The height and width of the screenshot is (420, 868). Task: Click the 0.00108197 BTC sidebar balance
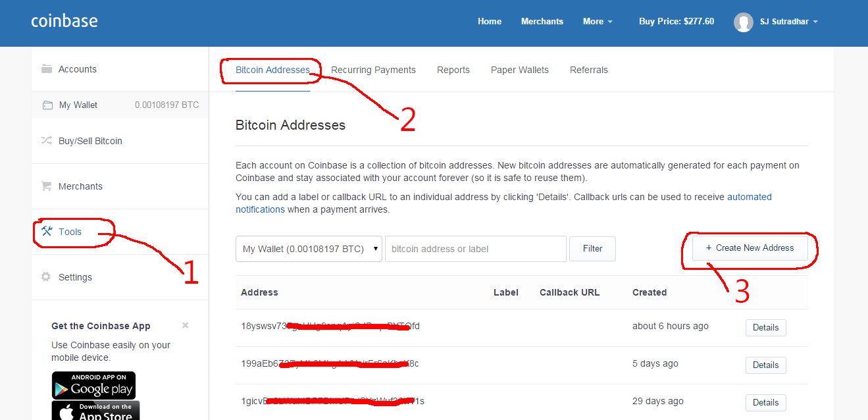(x=166, y=105)
